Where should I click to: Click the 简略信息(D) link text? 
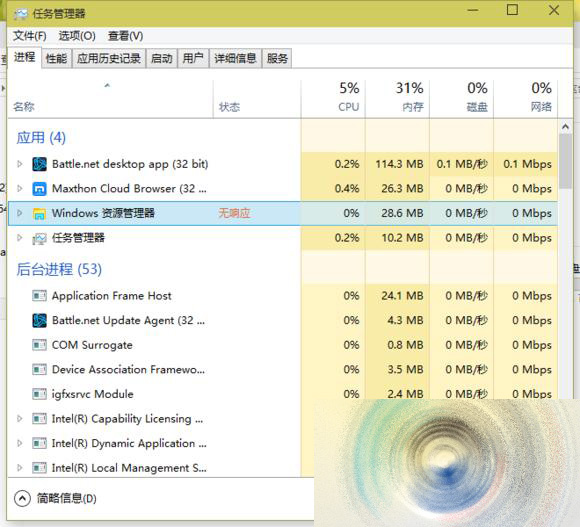[x=67, y=499]
